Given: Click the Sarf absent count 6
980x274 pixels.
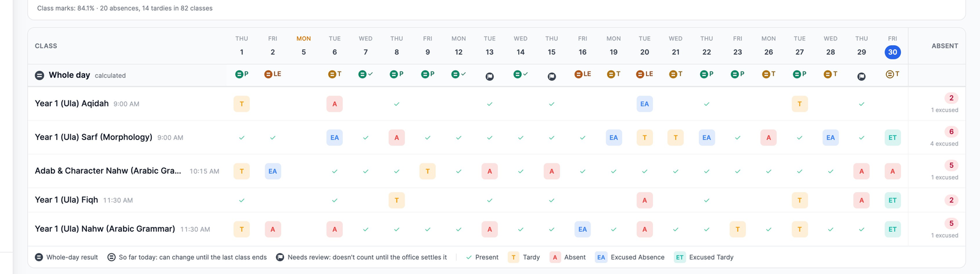Looking at the screenshot, I should pos(951,131).
